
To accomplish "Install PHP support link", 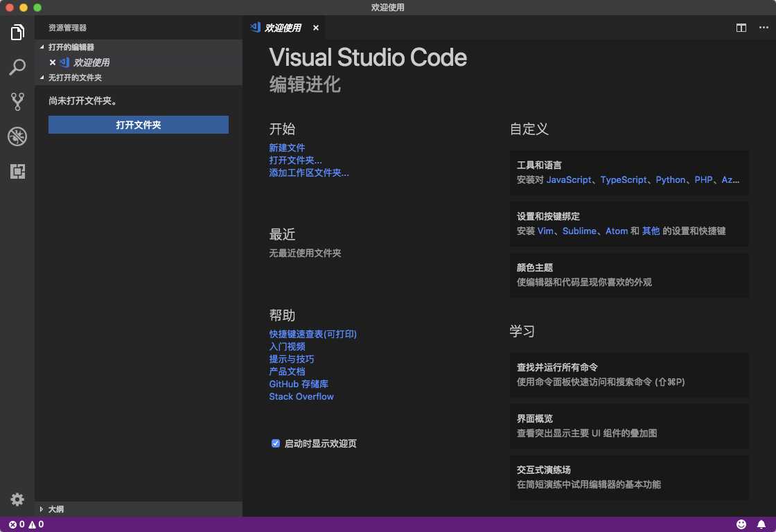I will 703,179.
